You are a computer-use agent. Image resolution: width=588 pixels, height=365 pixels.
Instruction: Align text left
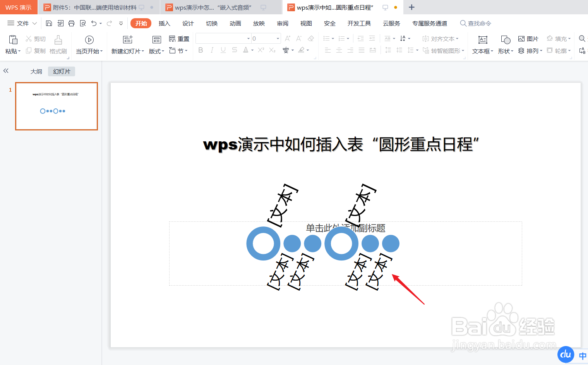tap(328, 50)
